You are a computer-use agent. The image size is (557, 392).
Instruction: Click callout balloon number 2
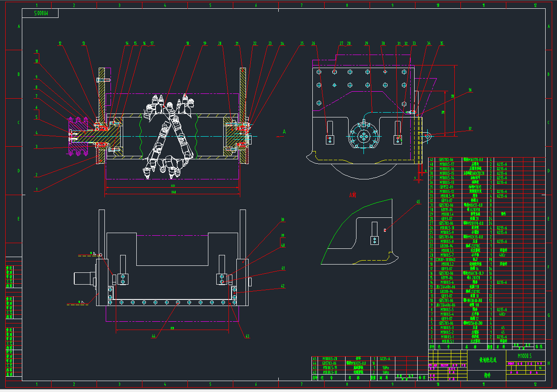pos(37,175)
